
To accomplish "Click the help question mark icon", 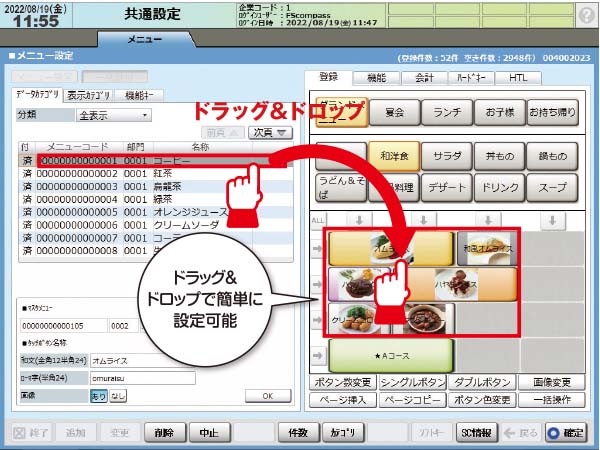I will pos(586,16).
